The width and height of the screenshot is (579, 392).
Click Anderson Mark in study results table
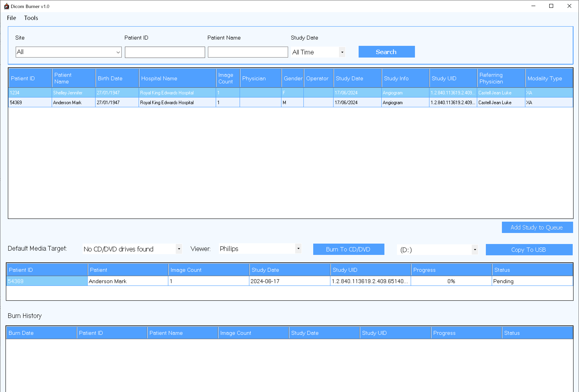click(x=73, y=102)
